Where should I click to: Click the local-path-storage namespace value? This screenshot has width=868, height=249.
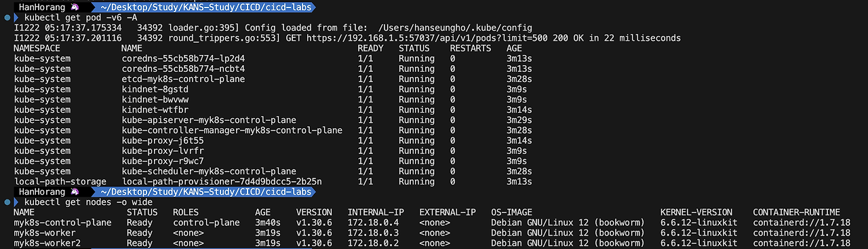[60, 181]
